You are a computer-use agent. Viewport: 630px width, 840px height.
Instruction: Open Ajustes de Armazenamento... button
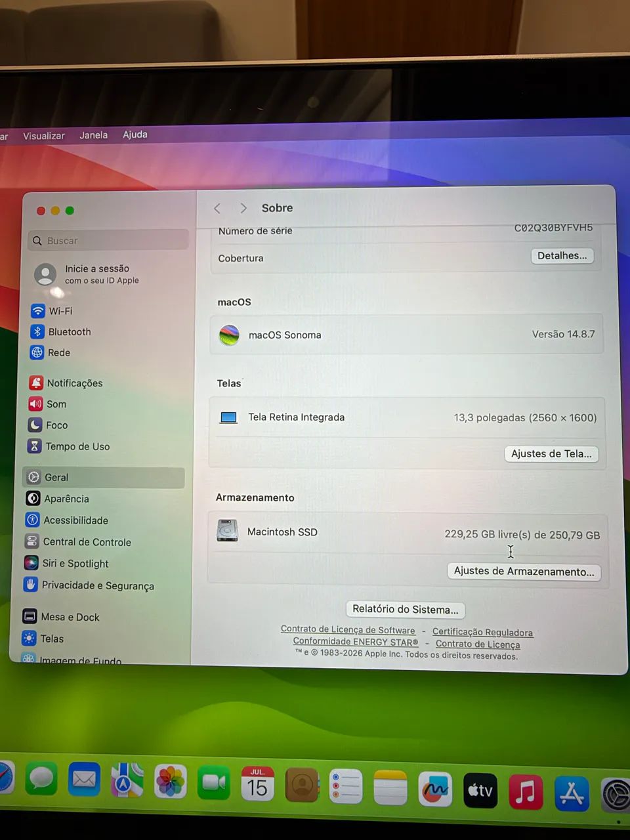pyautogui.click(x=524, y=572)
